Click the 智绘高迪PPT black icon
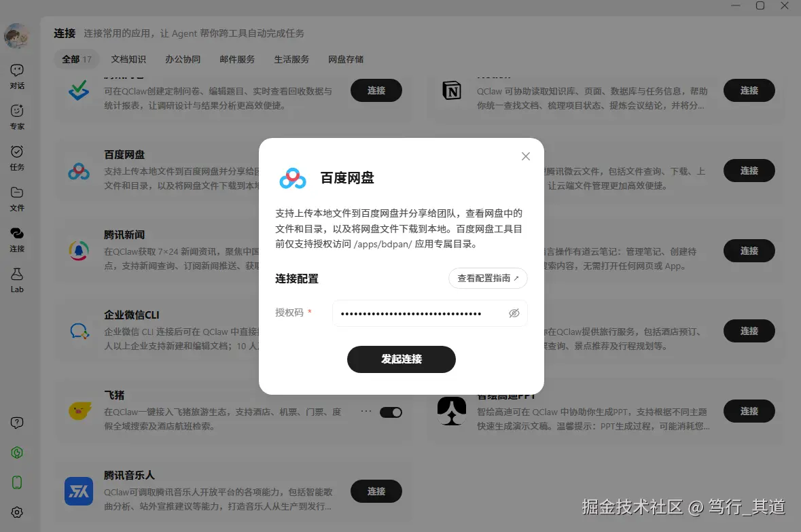This screenshot has height=532, width=801. coord(452,411)
